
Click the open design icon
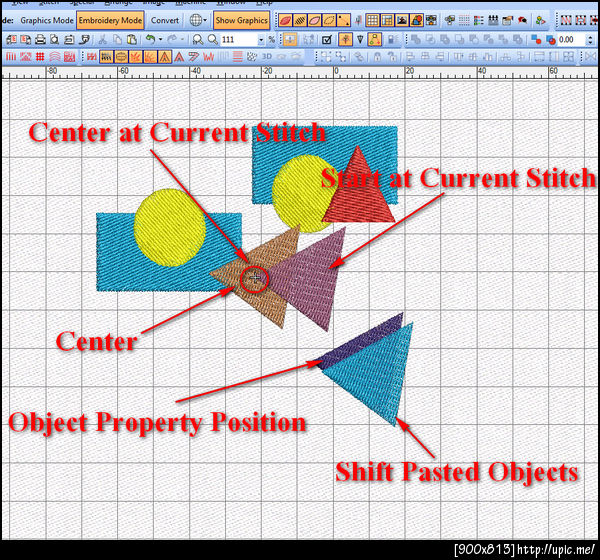point(26,39)
